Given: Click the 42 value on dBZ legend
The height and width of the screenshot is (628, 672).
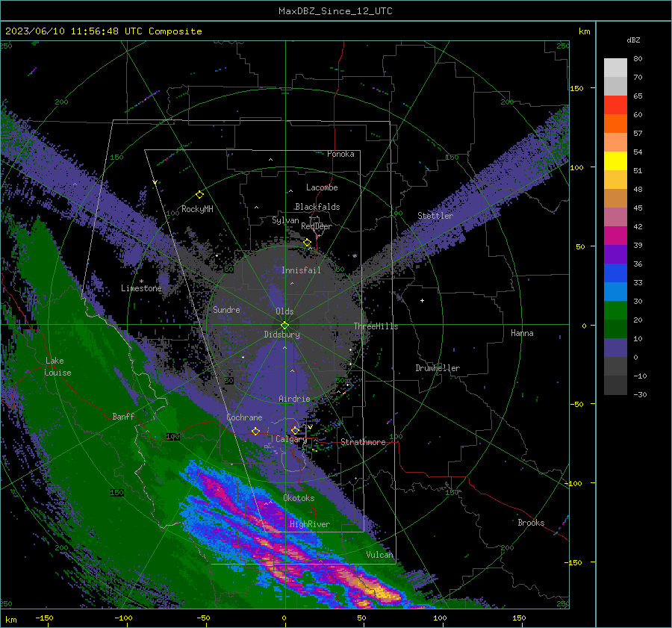Looking at the screenshot, I should (x=638, y=227).
